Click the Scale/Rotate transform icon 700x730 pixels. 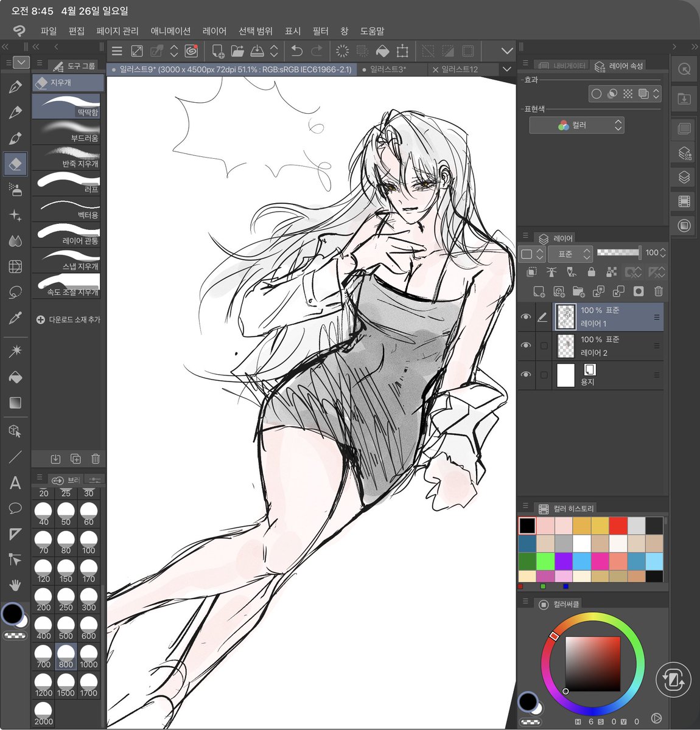click(402, 51)
